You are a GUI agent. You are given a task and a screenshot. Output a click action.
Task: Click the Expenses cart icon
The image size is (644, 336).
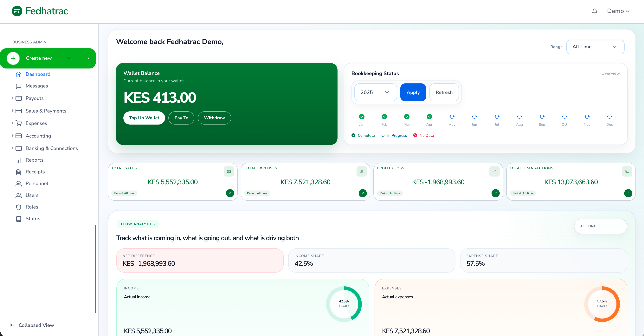[18, 123]
